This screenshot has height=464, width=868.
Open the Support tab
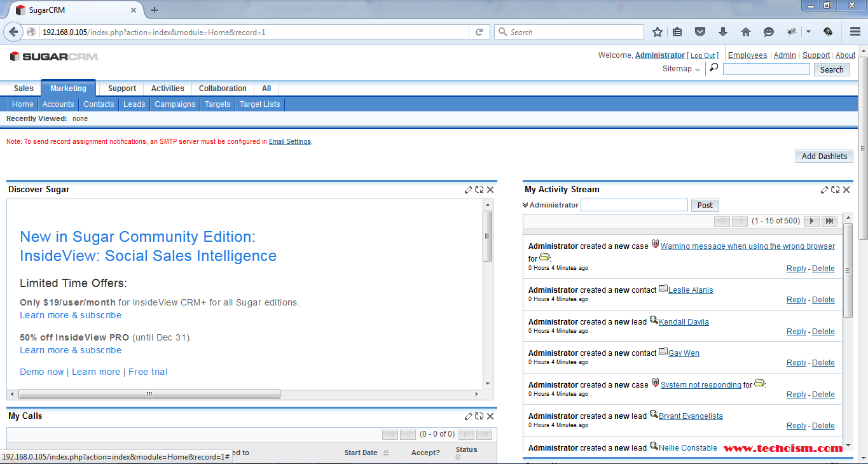click(122, 88)
